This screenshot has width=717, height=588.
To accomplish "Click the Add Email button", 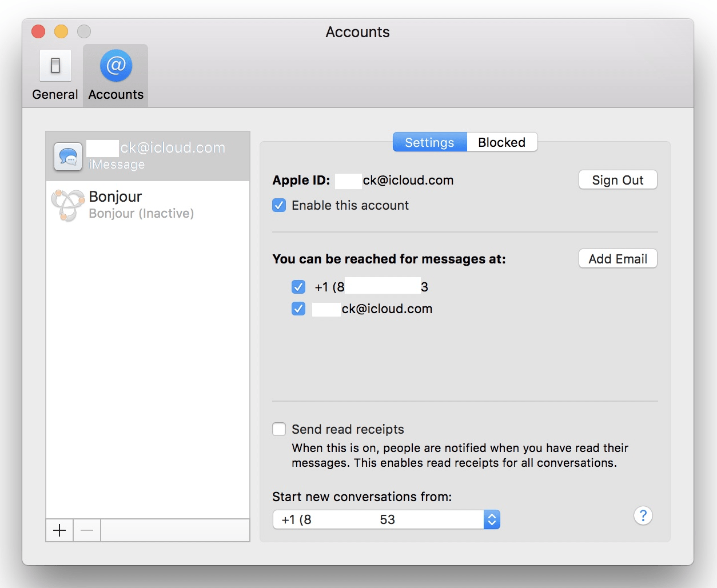I will tap(618, 258).
